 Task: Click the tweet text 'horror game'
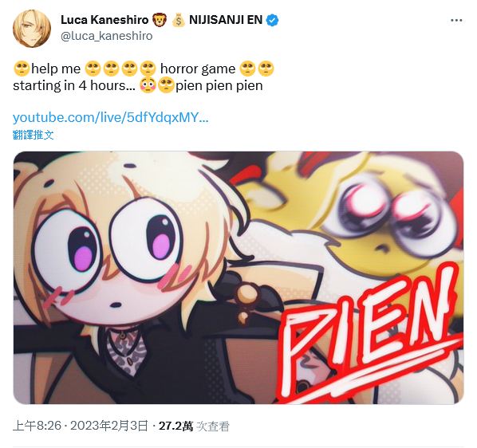pos(198,69)
